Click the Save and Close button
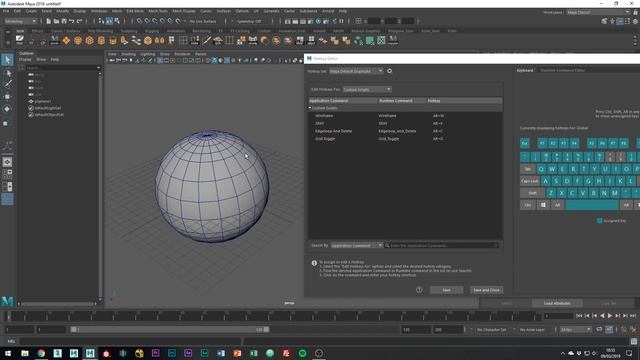Image resolution: width=640 pixels, height=360 pixels. (487, 290)
